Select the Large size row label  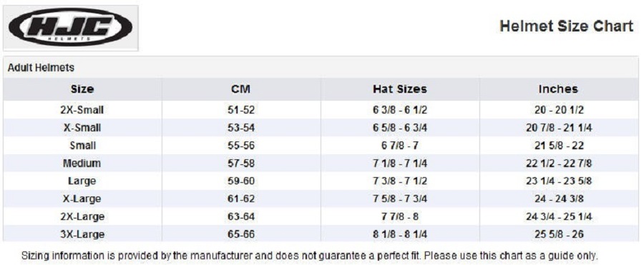pos(82,181)
